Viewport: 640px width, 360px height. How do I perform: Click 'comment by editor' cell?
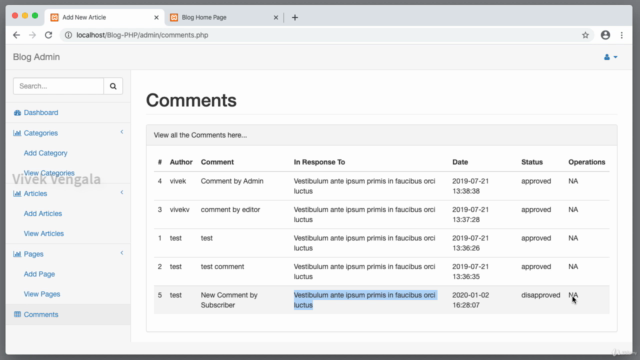tap(230, 210)
